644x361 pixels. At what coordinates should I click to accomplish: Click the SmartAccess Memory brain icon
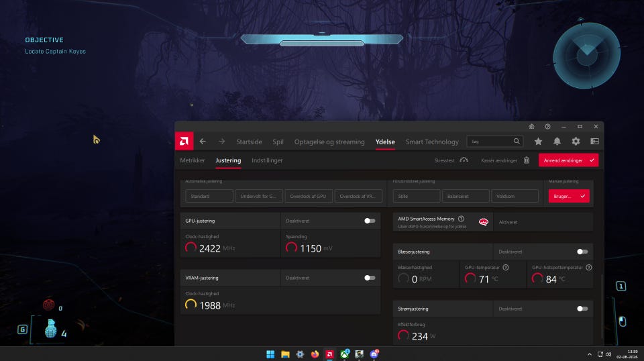click(484, 222)
